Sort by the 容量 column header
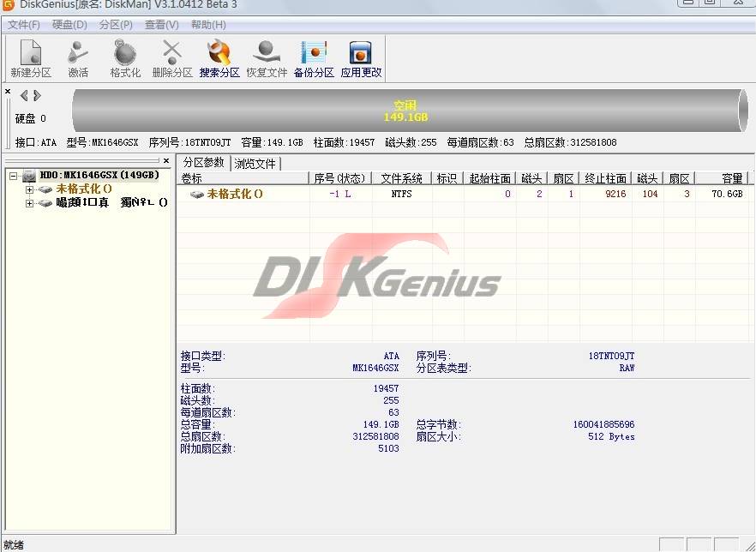Viewport: 756px width, 552px height. (x=722, y=178)
